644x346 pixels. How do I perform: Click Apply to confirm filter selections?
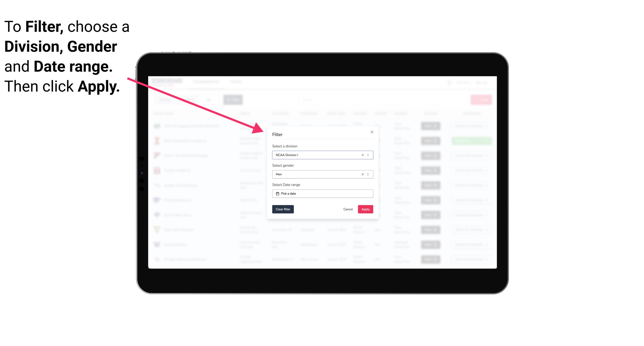pos(365,209)
